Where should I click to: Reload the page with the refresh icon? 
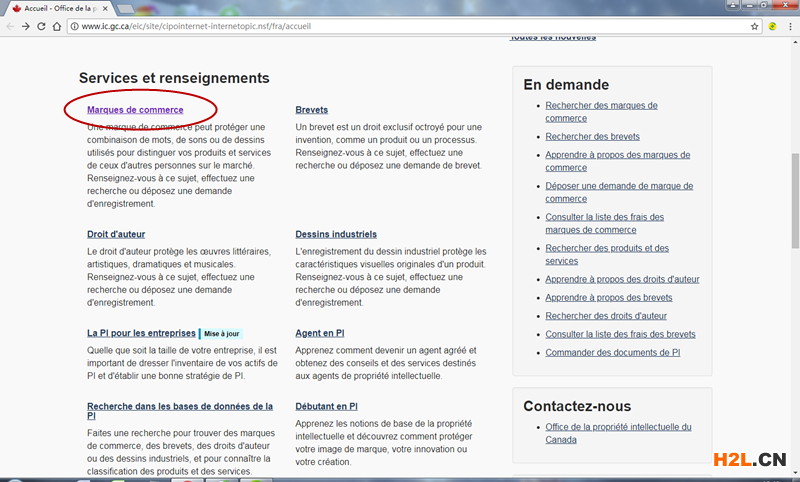coord(42,26)
